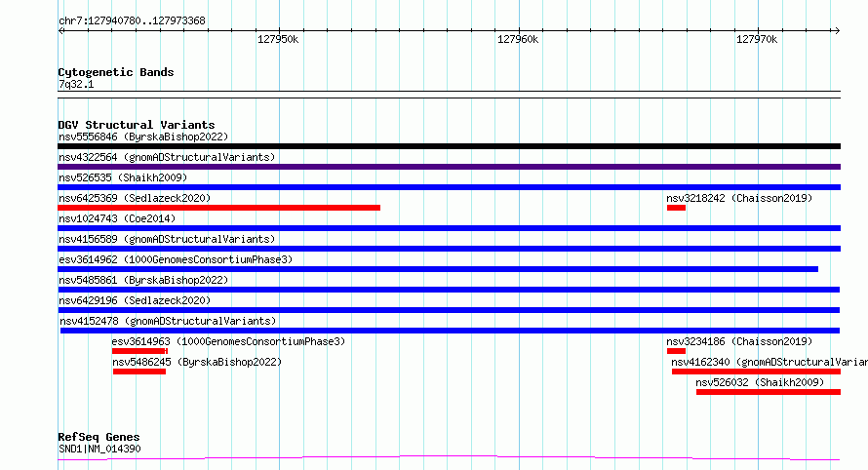868x470 pixels.
Task: Click the nsv4162340 gnomAD red variant bar
Action: (756, 372)
